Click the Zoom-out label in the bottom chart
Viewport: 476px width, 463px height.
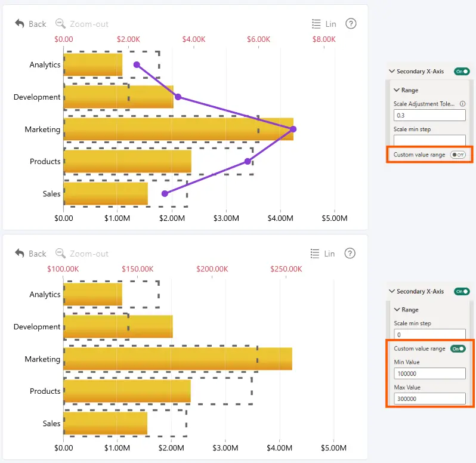click(x=89, y=254)
